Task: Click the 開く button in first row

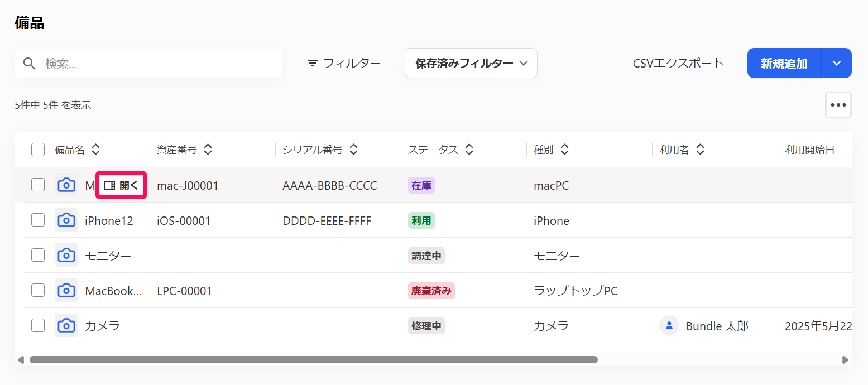Action: [121, 185]
